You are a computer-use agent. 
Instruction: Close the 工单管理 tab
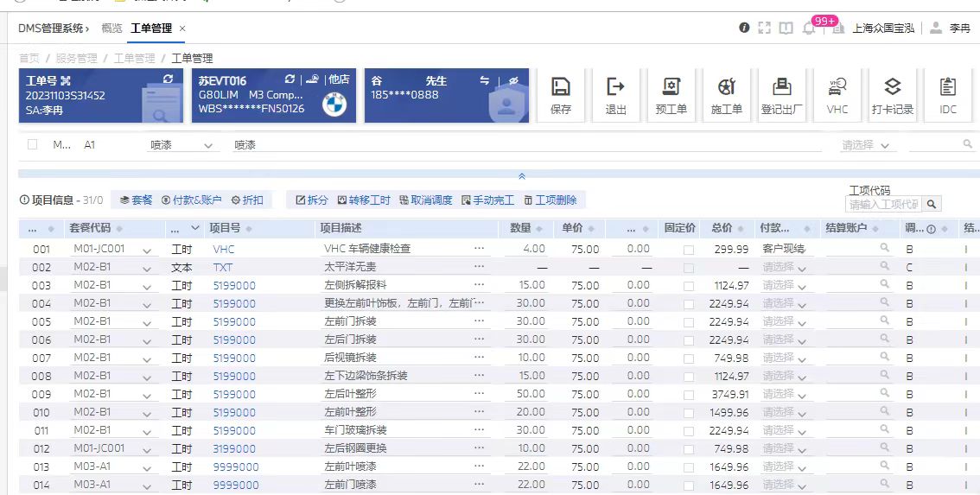click(182, 29)
